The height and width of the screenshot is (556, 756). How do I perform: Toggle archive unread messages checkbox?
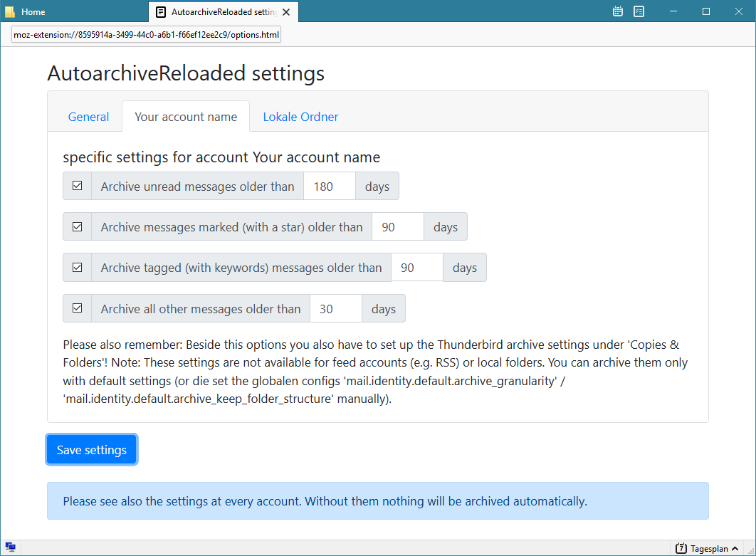click(78, 186)
